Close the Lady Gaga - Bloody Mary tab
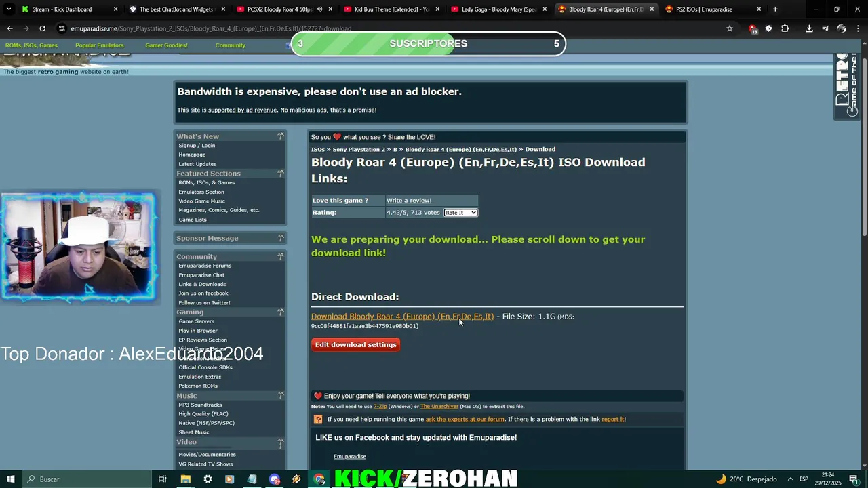The image size is (868, 488). tap(545, 9)
